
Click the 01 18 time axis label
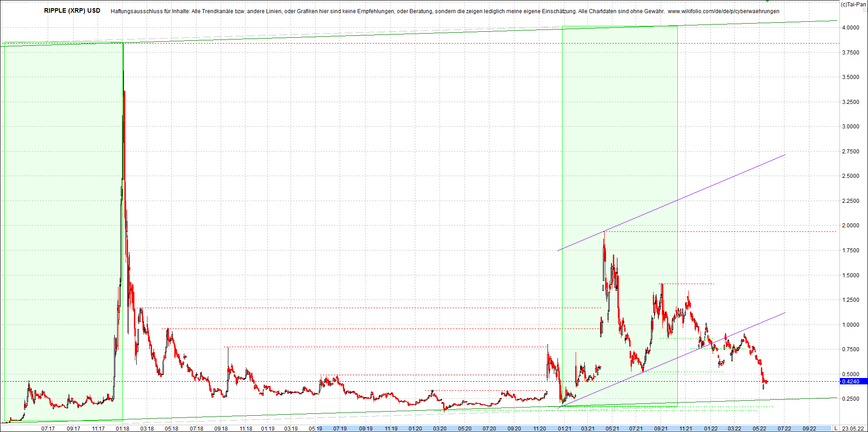(x=122, y=428)
